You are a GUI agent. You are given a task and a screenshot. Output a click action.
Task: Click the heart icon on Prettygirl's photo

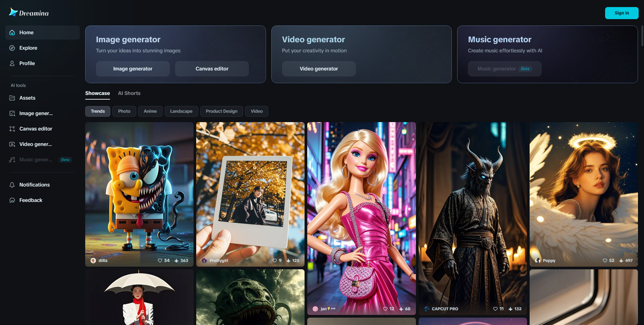[x=275, y=261]
